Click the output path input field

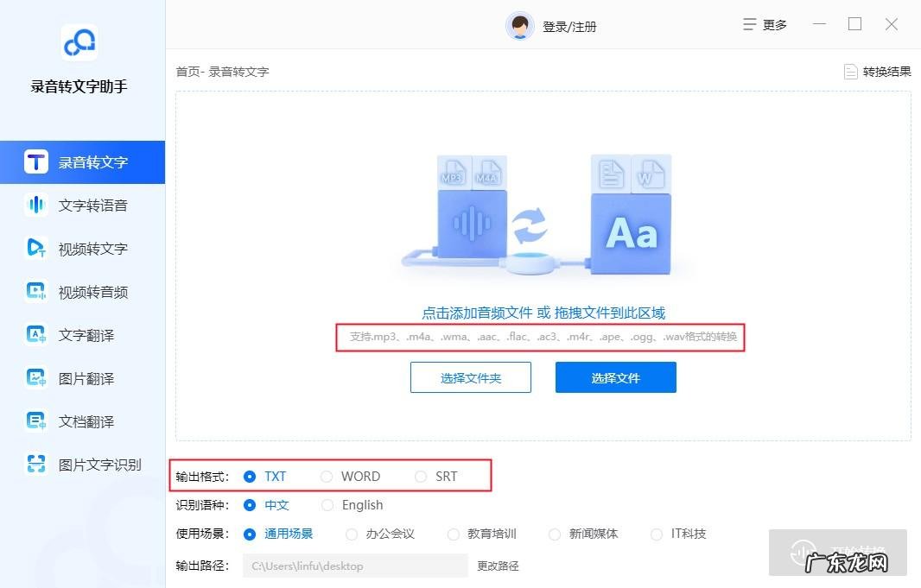[x=354, y=566]
